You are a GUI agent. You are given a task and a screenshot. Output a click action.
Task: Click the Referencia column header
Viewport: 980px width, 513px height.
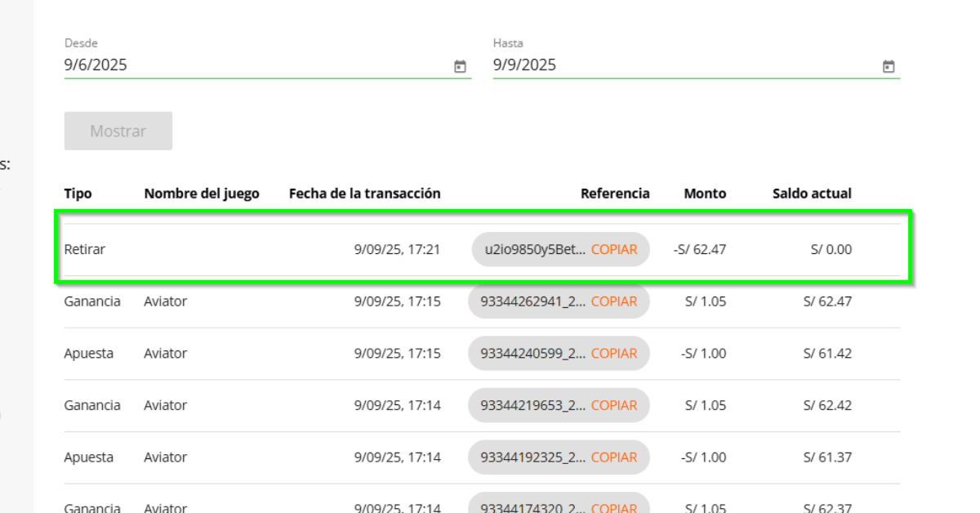tap(615, 194)
